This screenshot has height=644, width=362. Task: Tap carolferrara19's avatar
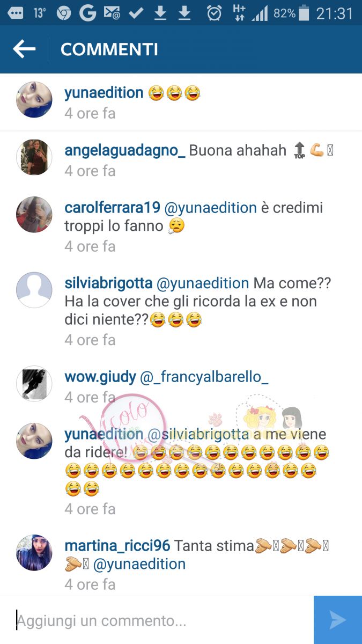pos(34,215)
